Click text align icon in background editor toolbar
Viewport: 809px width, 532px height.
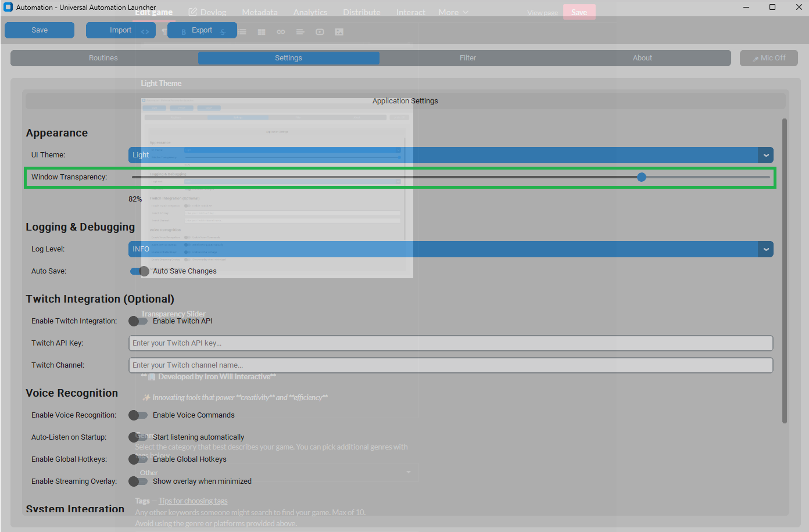coord(300,32)
